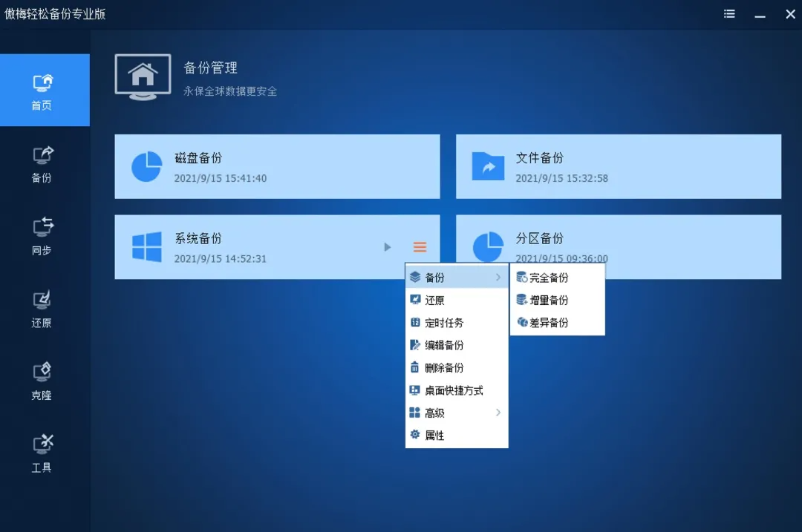The height and width of the screenshot is (532, 802).
Task: Click the orange menu icon on 系统备份
Action: [420, 247]
